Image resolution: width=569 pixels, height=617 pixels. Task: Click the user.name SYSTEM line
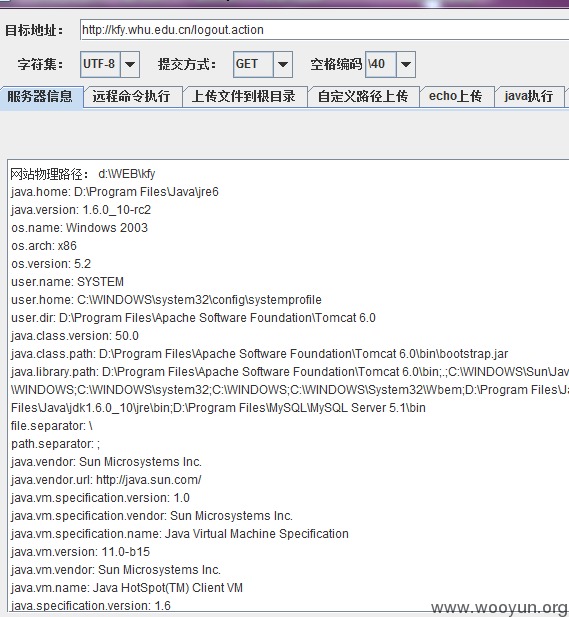(67, 282)
